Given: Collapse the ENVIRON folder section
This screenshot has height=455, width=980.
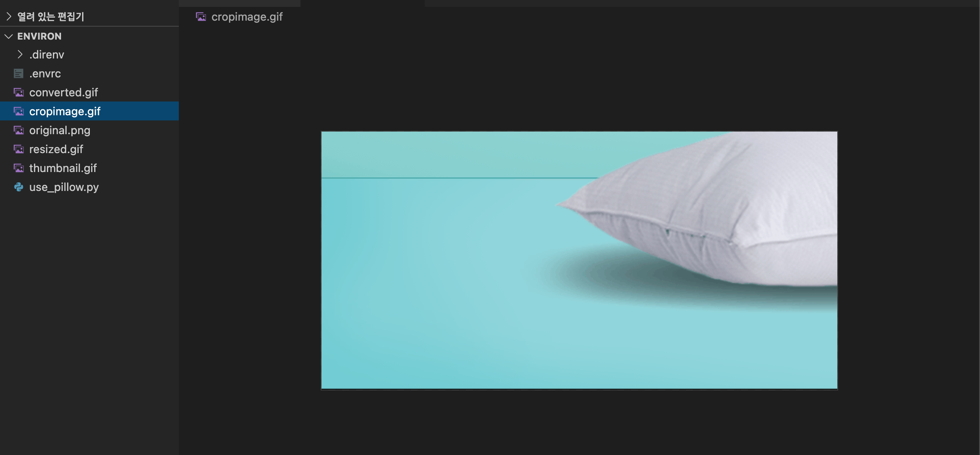Looking at the screenshot, I should tap(8, 36).
